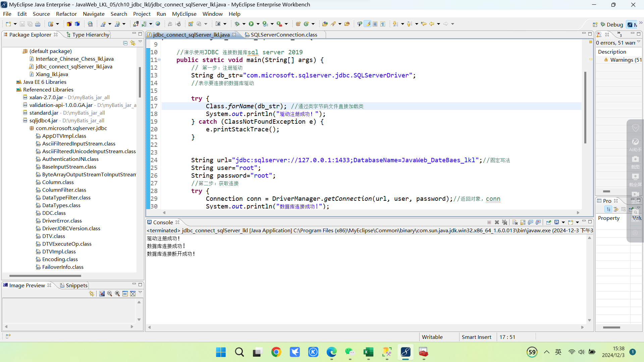Click the Open Type toolbar icon
Viewport: 644px width, 362px height.
(325, 24)
